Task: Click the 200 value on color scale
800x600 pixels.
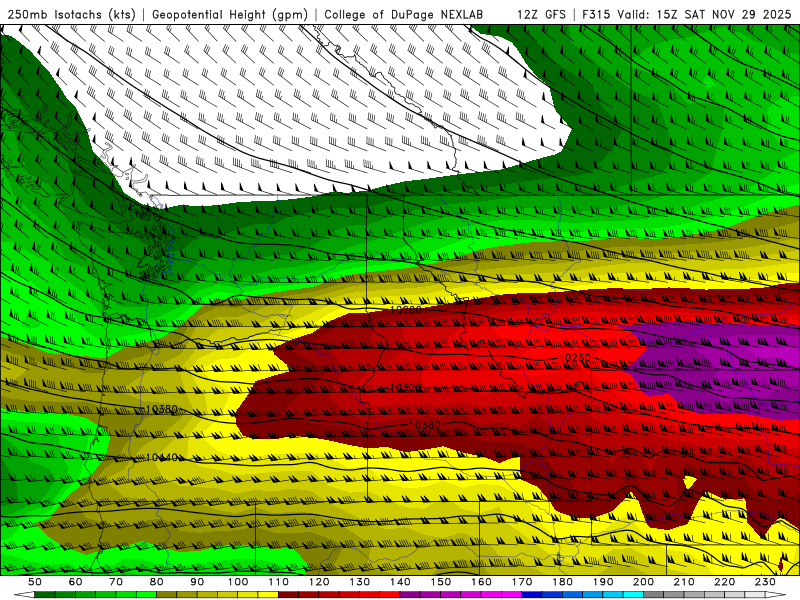Action: (643, 582)
